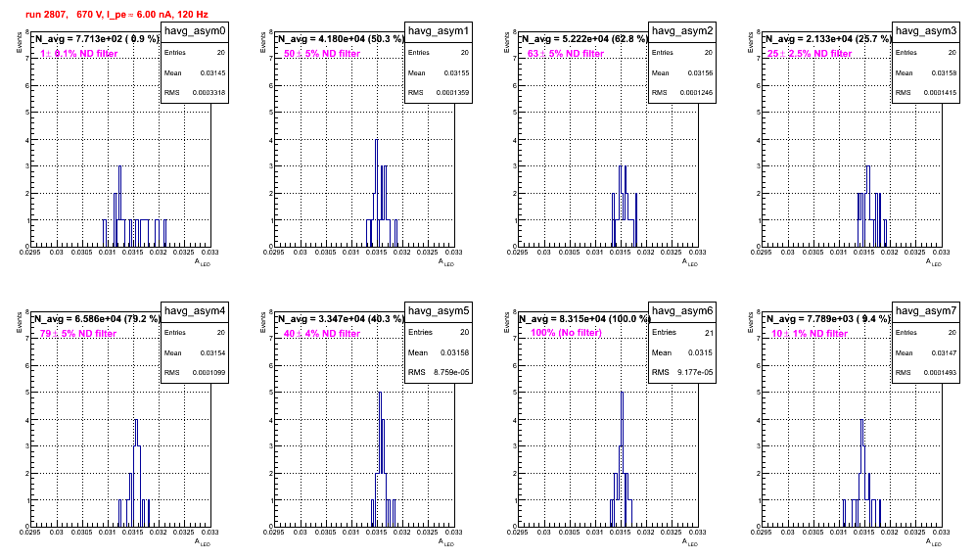
Task: Click the havg_asym5 RMS value 8.759e-05
Action: click(x=451, y=373)
